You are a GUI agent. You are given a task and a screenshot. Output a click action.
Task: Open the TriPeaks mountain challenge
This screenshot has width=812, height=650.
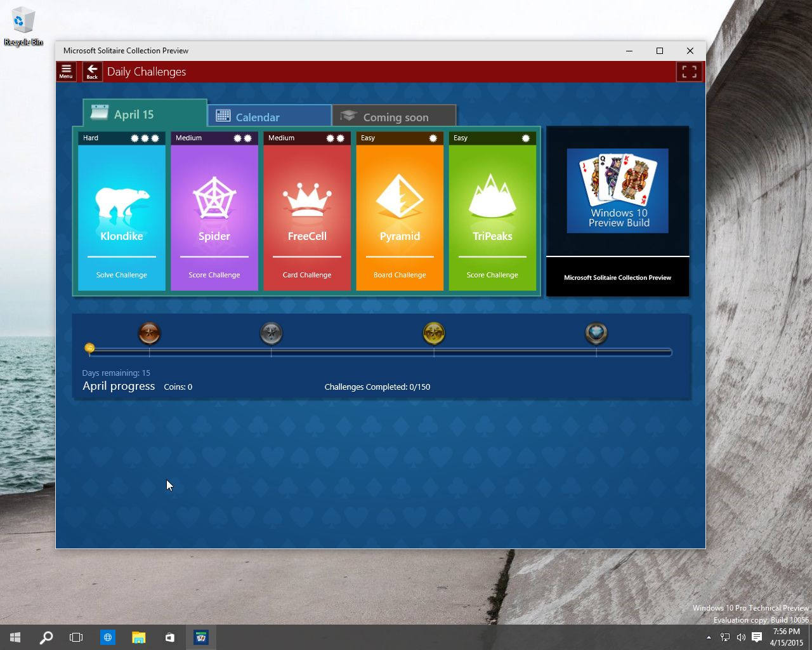492,198
